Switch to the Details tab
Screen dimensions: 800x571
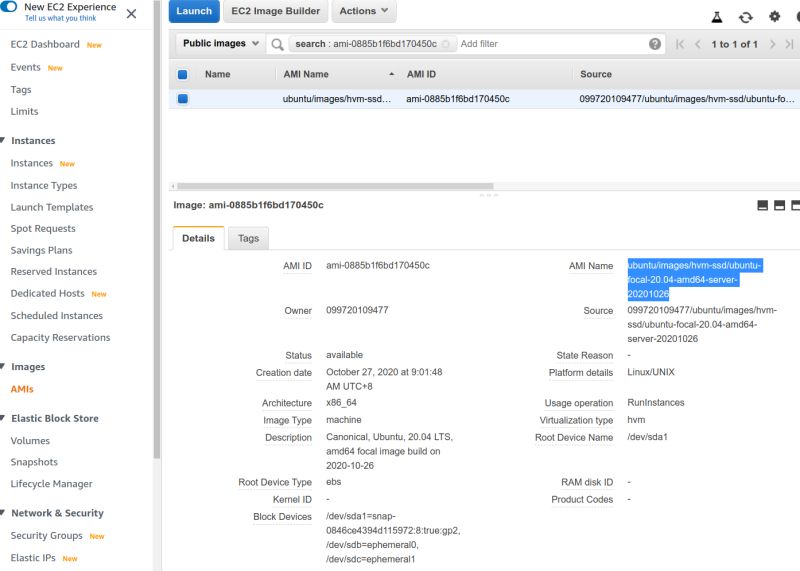[198, 238]
